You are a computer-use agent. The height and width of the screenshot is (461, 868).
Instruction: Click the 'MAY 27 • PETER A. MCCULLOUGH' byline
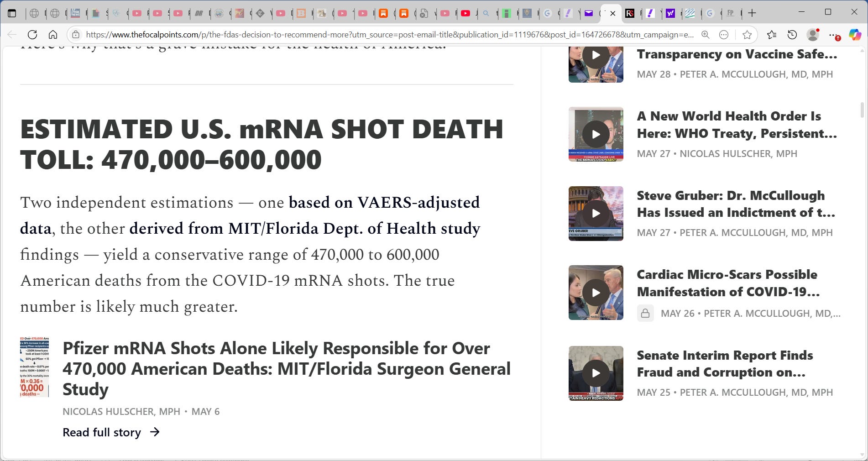point(735,233)
